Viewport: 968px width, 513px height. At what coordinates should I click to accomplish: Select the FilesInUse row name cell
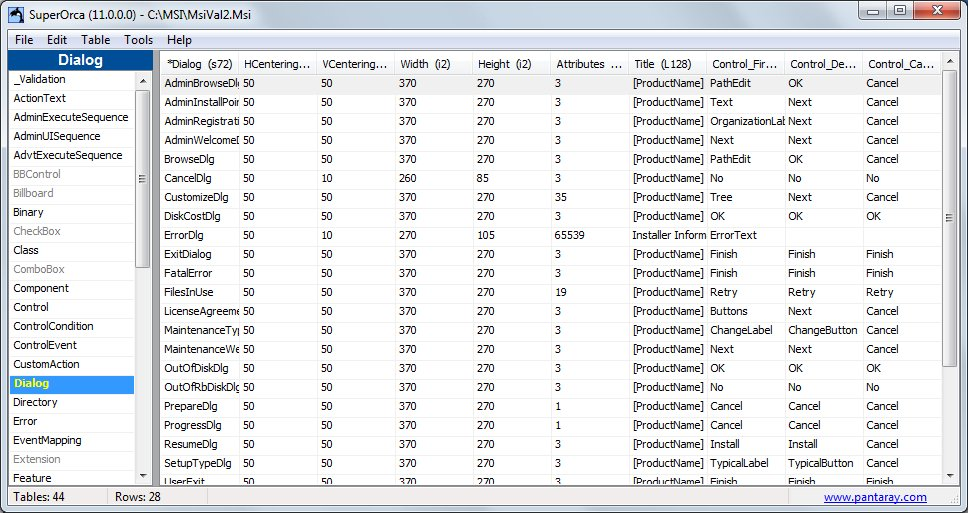pyautogui.click(x=201, y=293)
